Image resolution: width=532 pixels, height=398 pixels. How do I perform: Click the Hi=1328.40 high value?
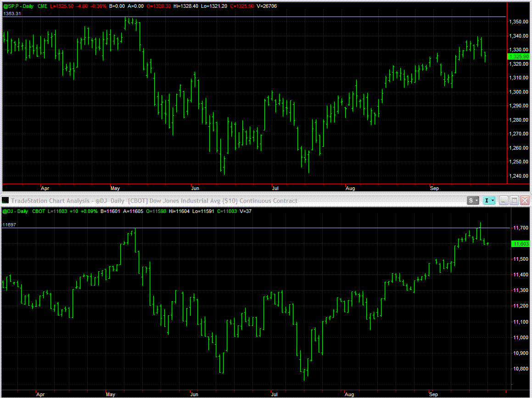185,6
